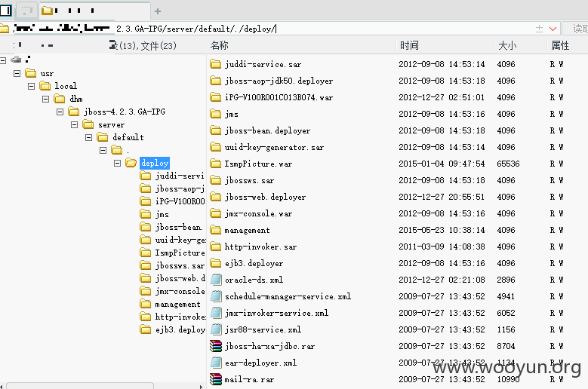Image resolution: width=588 pixels, height=389 pixels.
Task: Click timestamp 2011-03-09 14:08:38 of http-invoker.sar
Action: point(442,247)
